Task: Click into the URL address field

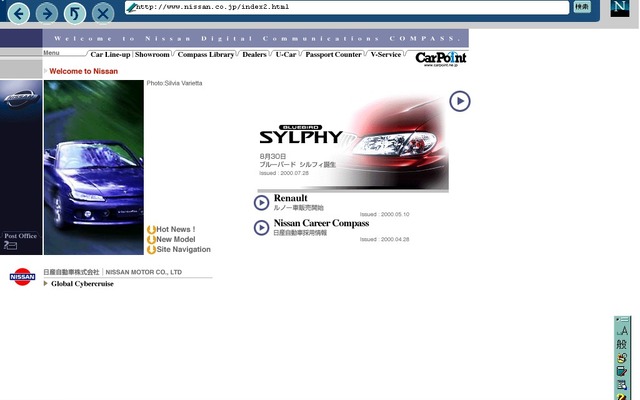Action: (347, 7)
